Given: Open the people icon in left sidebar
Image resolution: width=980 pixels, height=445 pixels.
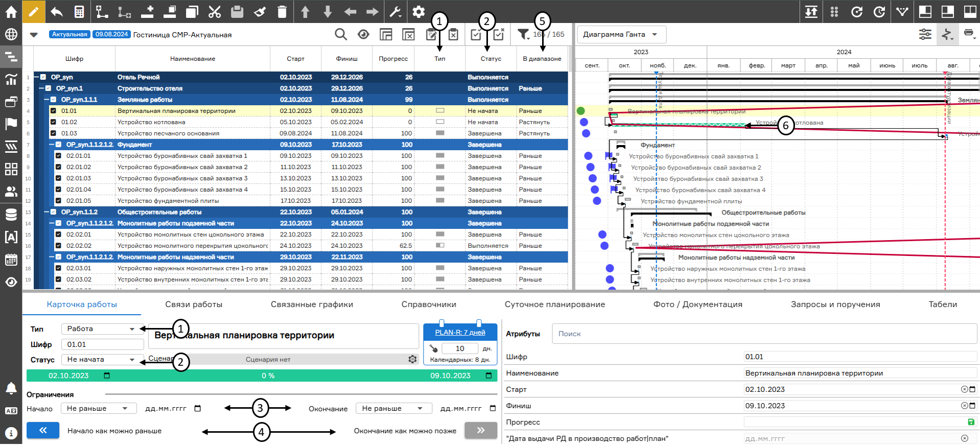Looking at the screenshot, I should point(11,192).
